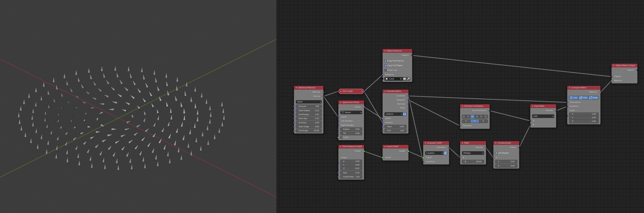Open the Spiral mode dropdown
Screen dimensions: 644x213
(x=308, y=102)
